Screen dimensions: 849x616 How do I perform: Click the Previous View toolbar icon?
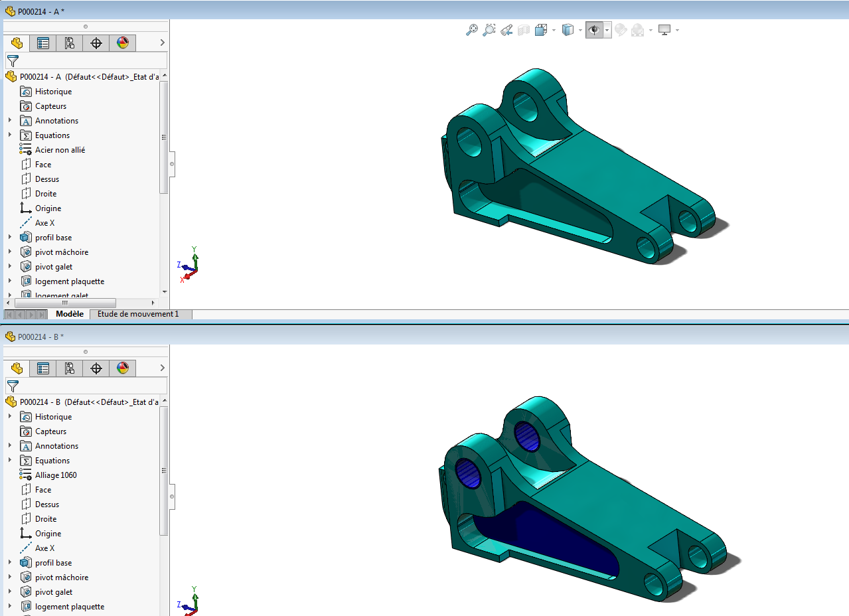(506, 30)
